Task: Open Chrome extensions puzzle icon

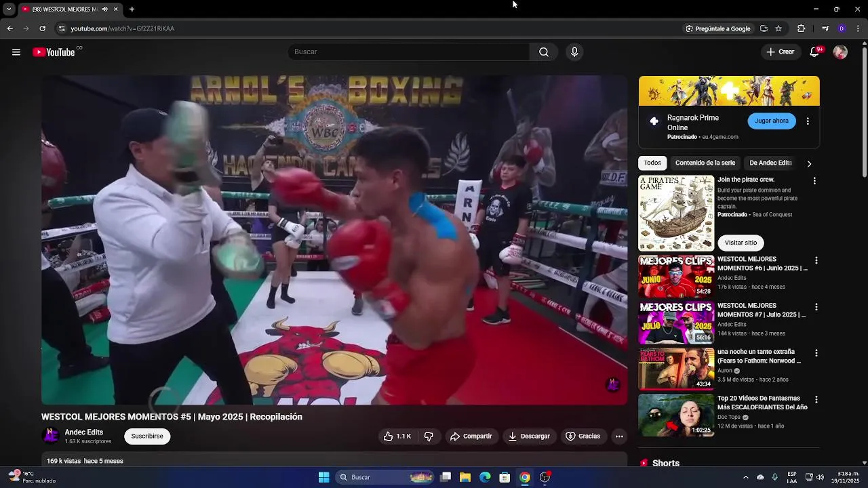Action: point(801,28)
